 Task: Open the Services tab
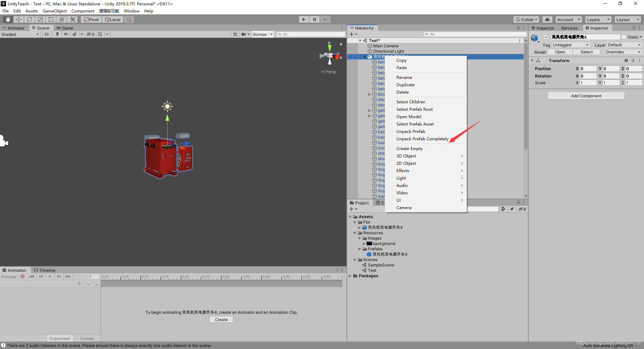tap(569, 28)
